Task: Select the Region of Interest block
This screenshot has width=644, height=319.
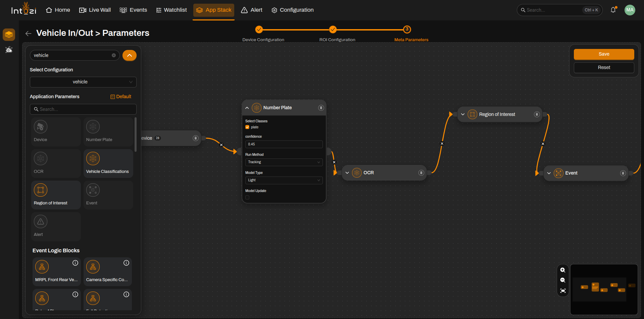Action: (56, 195)
